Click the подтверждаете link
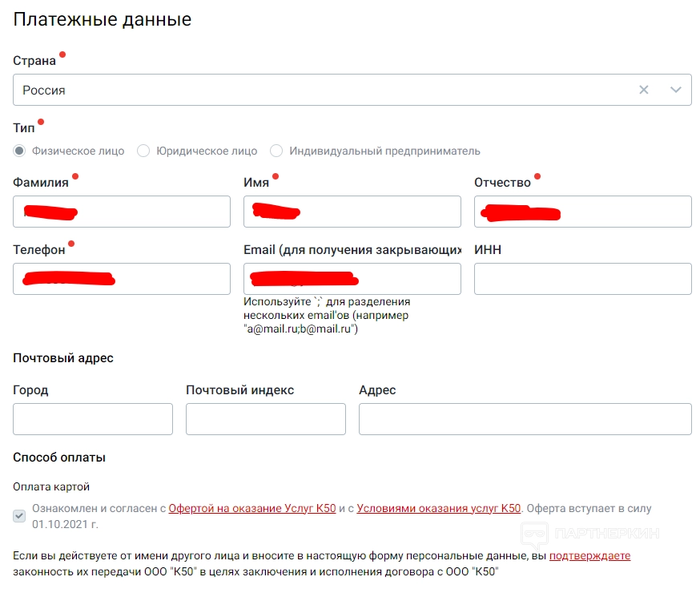The width and height of the screenshot is (700, 593). pyautogui.click(x=589, y=555)
